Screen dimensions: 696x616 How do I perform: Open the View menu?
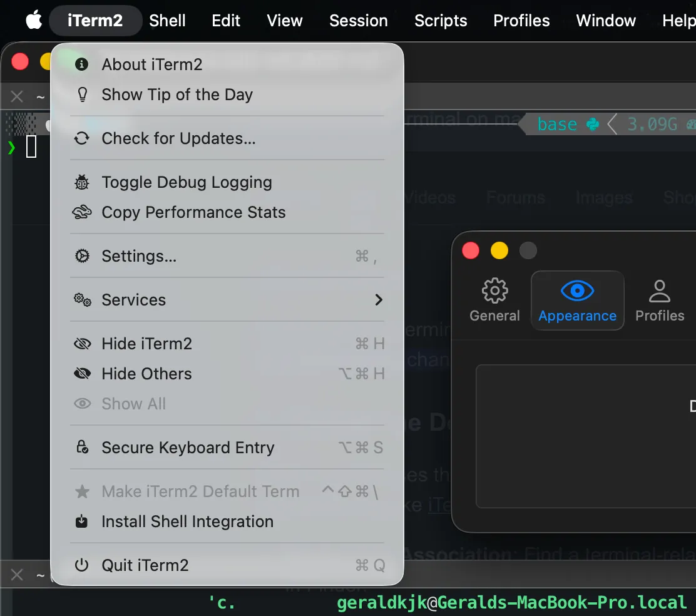click(285, 21)
